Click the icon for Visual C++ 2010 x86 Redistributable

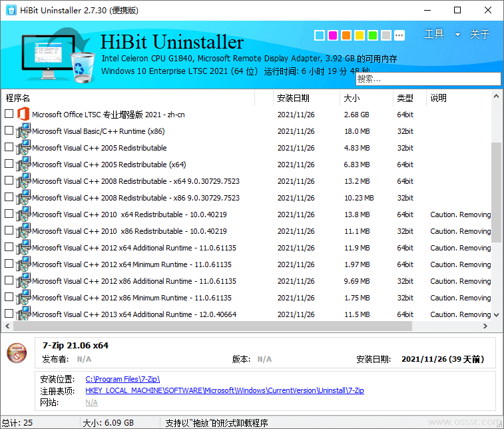(x=23, y=231)
